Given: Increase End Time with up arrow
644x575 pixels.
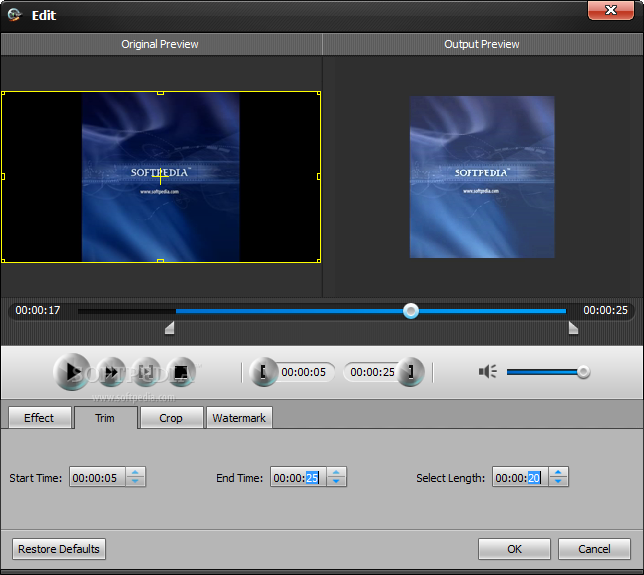Looking at the screenshot, I should pyautogui.click(x=336, y=472).
